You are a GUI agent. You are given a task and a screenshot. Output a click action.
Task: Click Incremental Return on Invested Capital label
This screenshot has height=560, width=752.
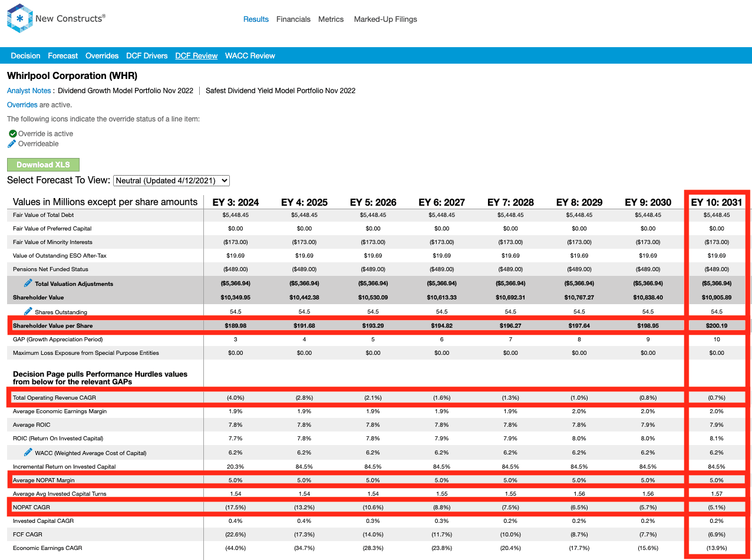coord(64,467)
